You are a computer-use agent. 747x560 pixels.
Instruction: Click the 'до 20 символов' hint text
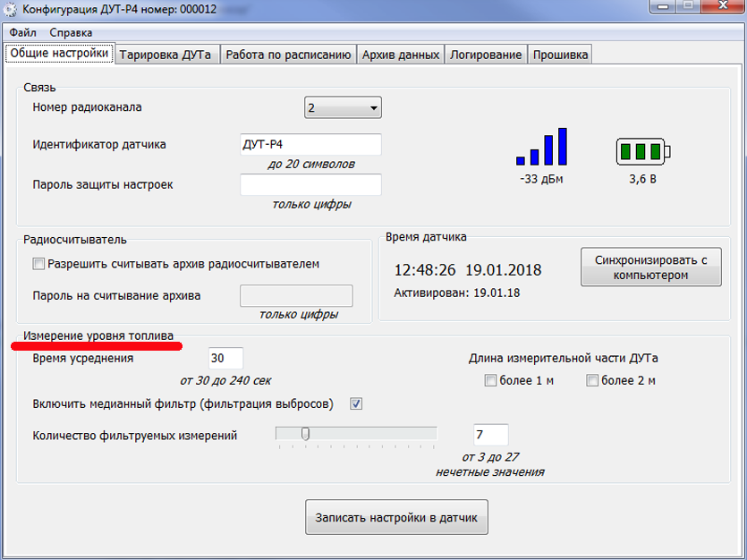click(x=311, y=165)
